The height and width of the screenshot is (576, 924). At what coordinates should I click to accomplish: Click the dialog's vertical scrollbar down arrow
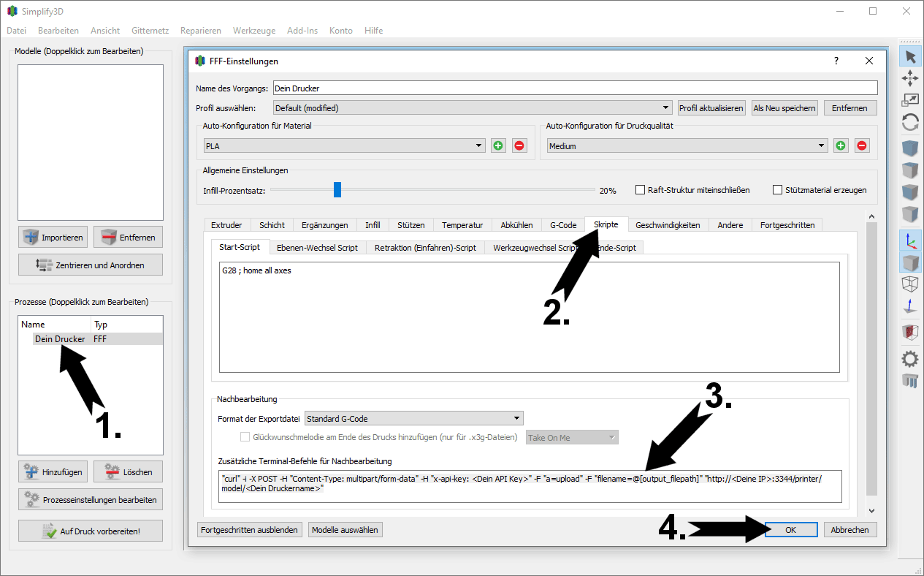coord(870,509)
